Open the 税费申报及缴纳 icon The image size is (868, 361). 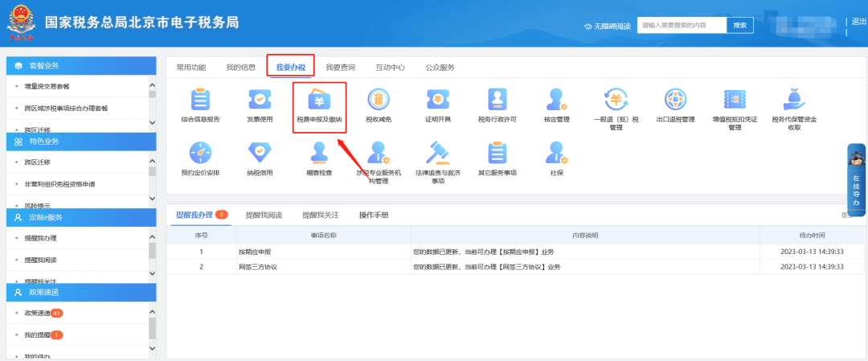[x=319, y=101]
